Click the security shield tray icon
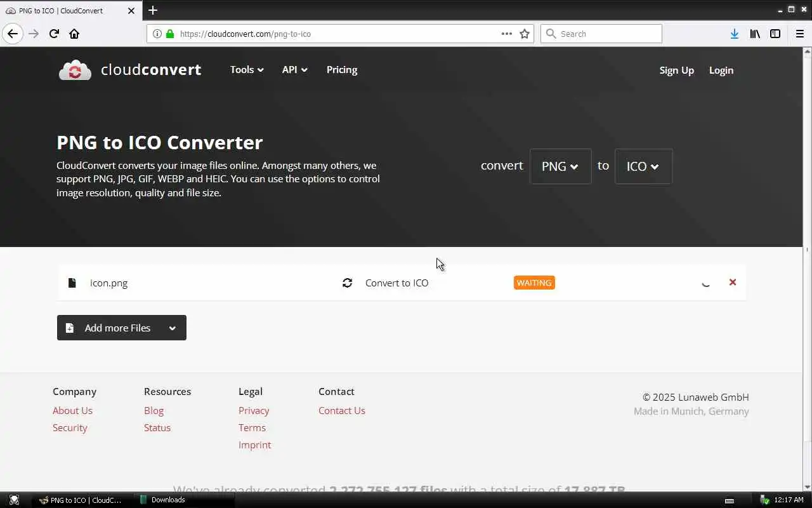Image resolution: width=812 pixels, height=508 pixels. 764,500
